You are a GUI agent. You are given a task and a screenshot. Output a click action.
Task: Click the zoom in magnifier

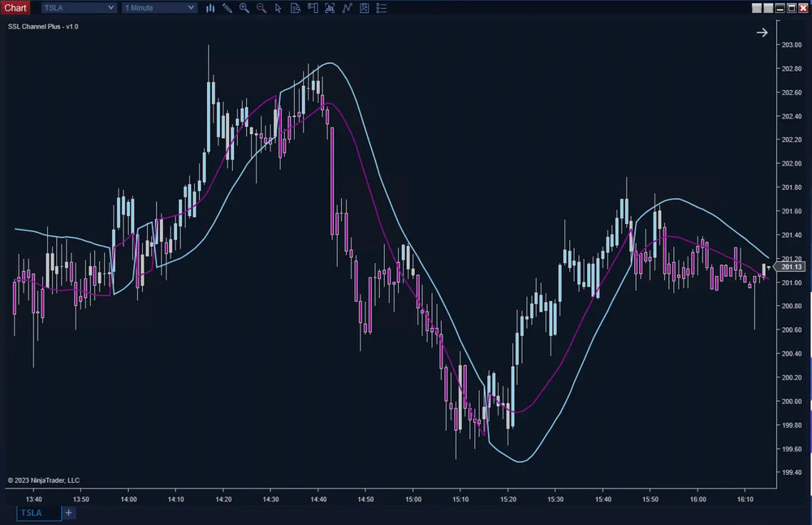point(244,8)
